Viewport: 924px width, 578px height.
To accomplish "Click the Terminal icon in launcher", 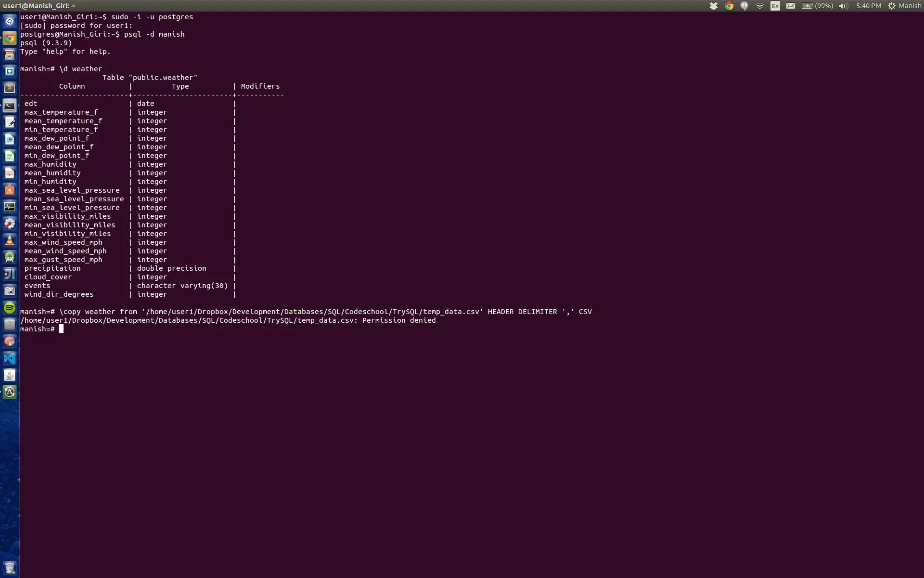I will (10, 105).
